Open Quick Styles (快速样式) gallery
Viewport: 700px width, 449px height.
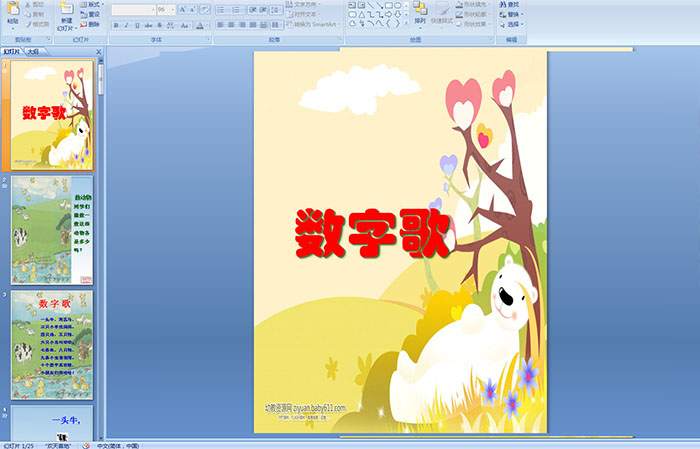[x=442, y=13]
